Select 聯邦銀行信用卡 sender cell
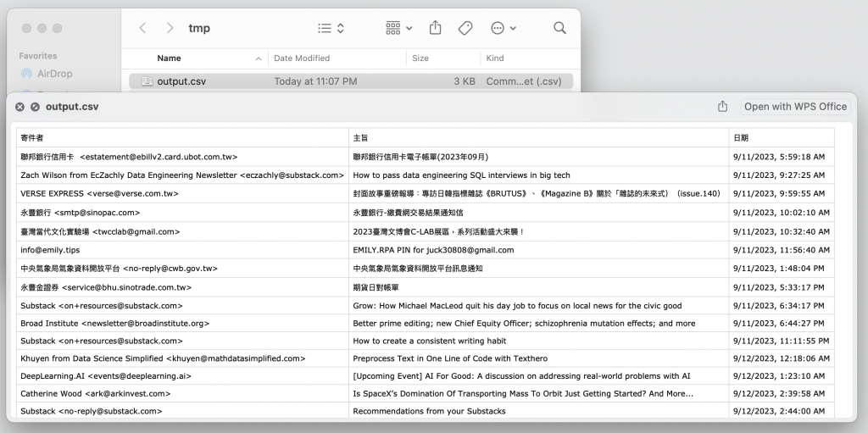The width and height of the screenshot is (868, 433). click(x=183, y=157)
